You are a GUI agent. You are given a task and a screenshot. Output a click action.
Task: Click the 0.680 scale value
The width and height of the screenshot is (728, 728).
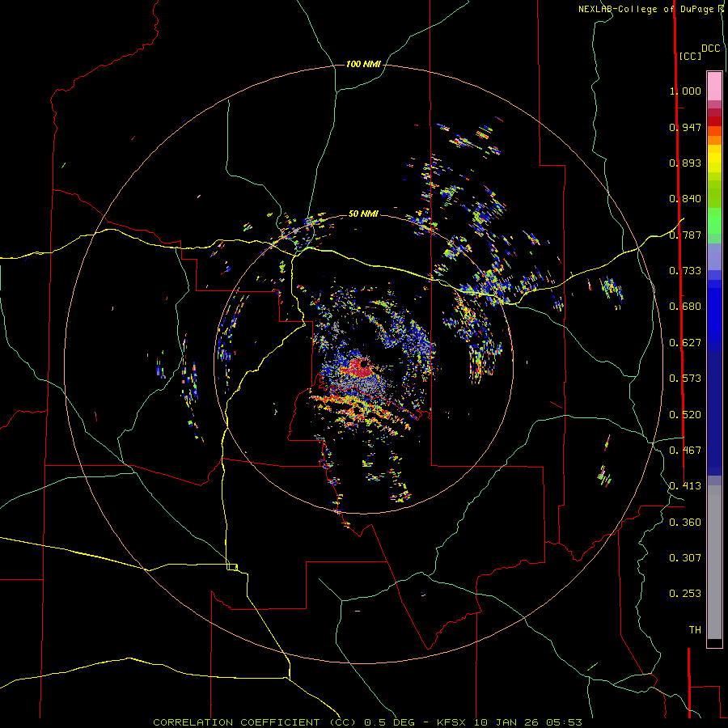[685, 307]
